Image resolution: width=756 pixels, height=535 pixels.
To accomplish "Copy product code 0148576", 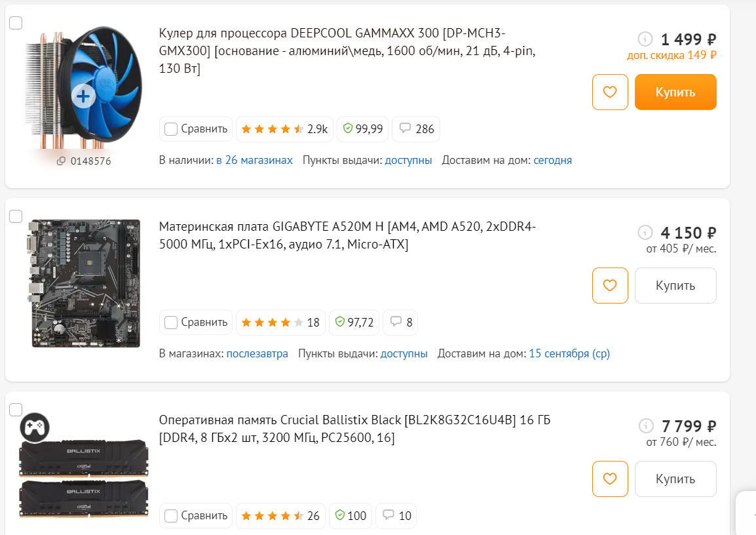I will (84, 161).
